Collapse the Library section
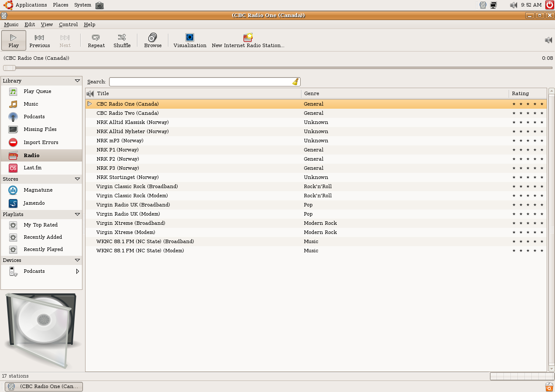 (77, 81)
